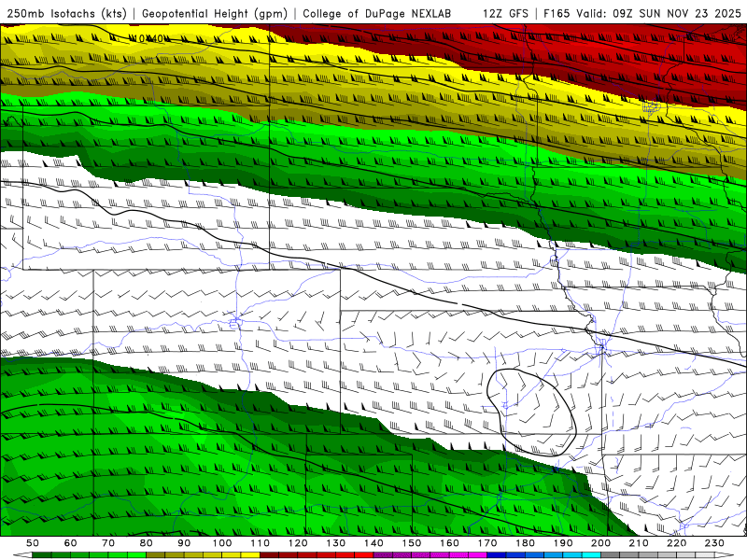Click the closed oval height contour on the map
747x560 pixels.
pyautogui.click(x=531, y=413)
